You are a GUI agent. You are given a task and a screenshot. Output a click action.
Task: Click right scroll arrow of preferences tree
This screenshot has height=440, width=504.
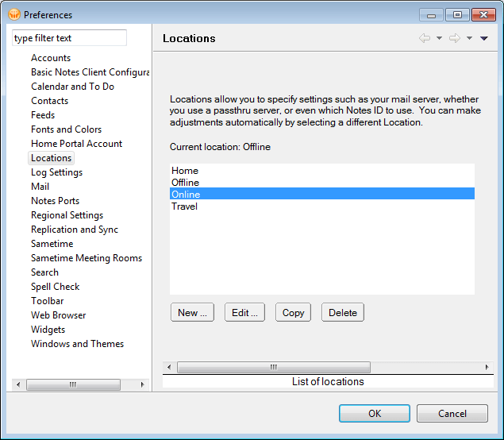[143, 384]
